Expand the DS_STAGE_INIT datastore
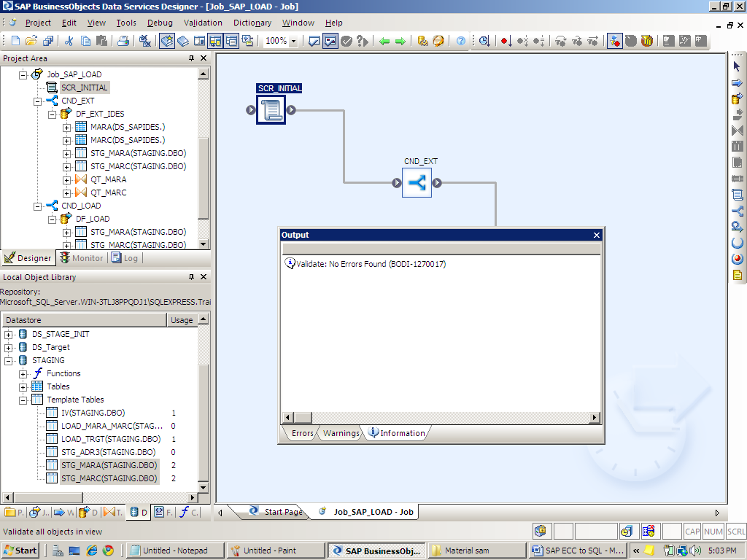This screenshot has height=560, width=747. (x=8, y=334)
